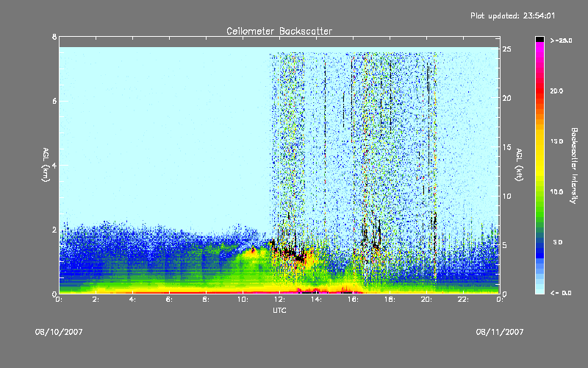Screen dimensions: 588x368
Task: Click the 'AGL (km)' left axis label
Action: click(46, 165)
